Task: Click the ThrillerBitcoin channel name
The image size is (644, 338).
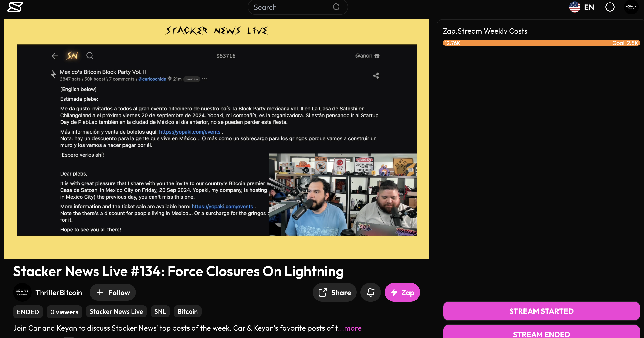Action: click(59, 293)
